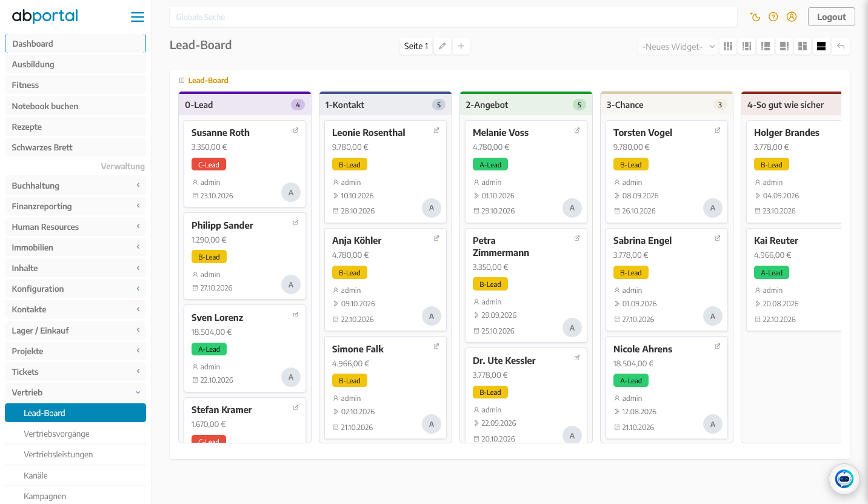This screenshot has width=868, height=504.
Task: Open Vertriebsvorgänge under Vertrieb
Action: pyautogui.click(x=75, y=434)
